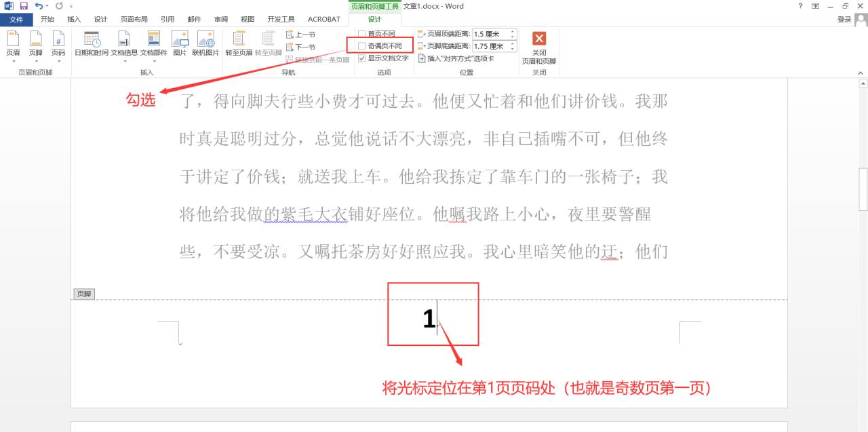Switch to the 引用 References tab

point(167,20)
